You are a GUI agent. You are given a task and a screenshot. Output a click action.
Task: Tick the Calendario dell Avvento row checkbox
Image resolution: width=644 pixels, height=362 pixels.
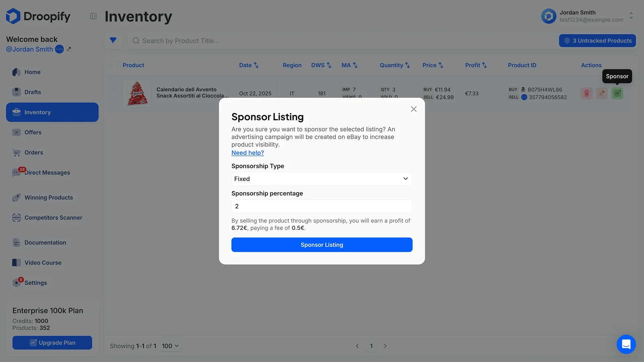click(114, 93)
